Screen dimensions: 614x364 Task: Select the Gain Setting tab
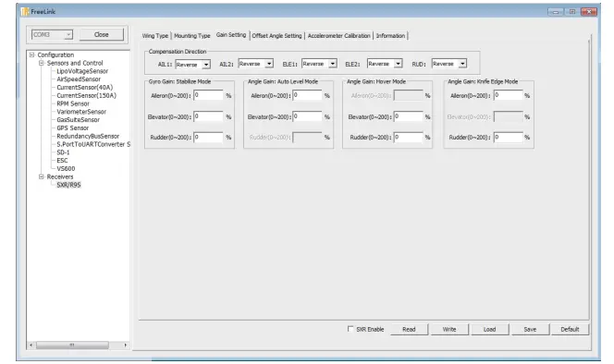tap(231, 35)
